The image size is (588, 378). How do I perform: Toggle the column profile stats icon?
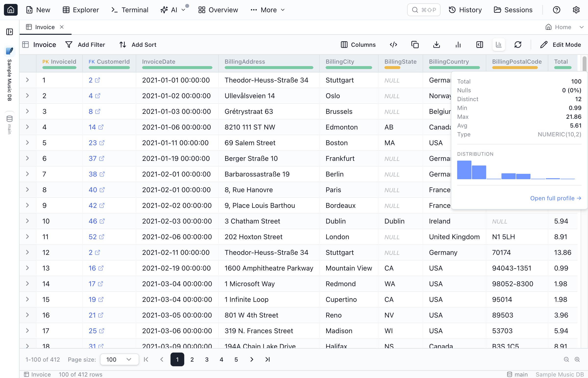499,45
